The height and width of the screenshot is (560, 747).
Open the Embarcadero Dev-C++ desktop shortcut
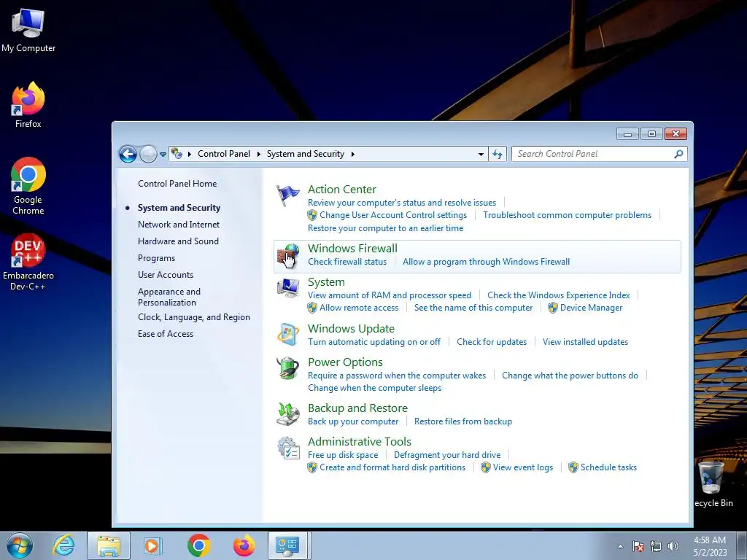(x=28, y=262)
